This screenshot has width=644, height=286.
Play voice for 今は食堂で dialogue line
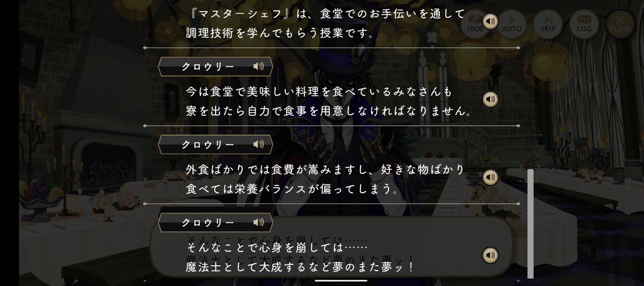pyautogui.click(x=490, y=99)
